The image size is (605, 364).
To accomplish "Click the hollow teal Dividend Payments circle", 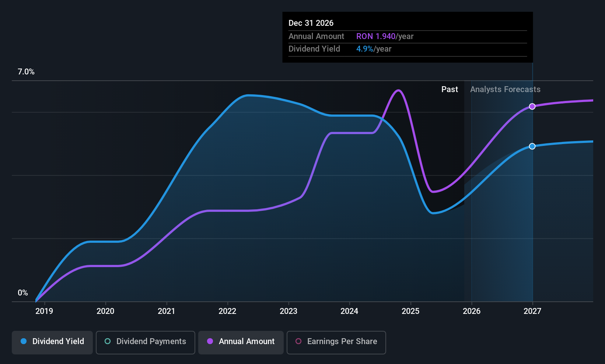I will [108, 341].
